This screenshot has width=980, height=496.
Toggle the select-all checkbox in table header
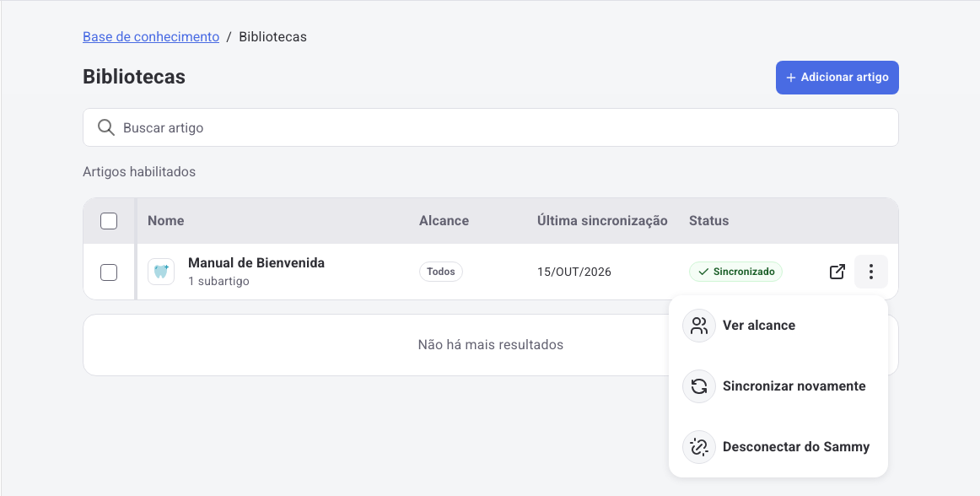109,221
